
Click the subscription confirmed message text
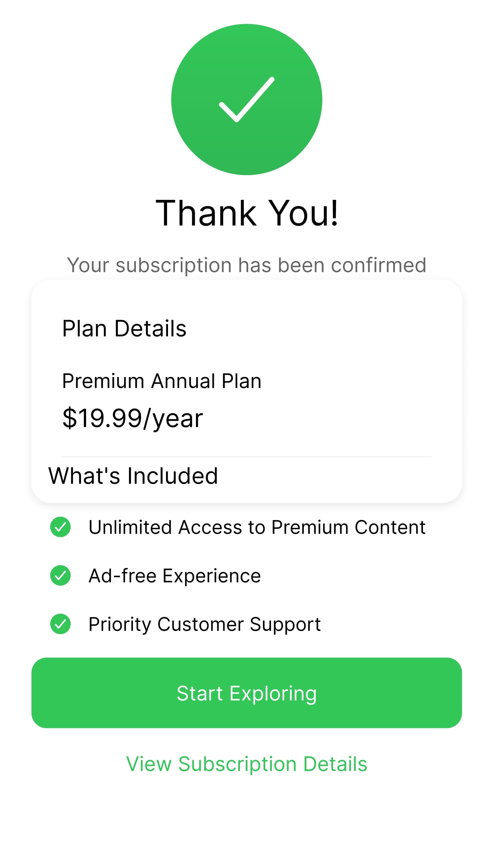tap(247, 265)
